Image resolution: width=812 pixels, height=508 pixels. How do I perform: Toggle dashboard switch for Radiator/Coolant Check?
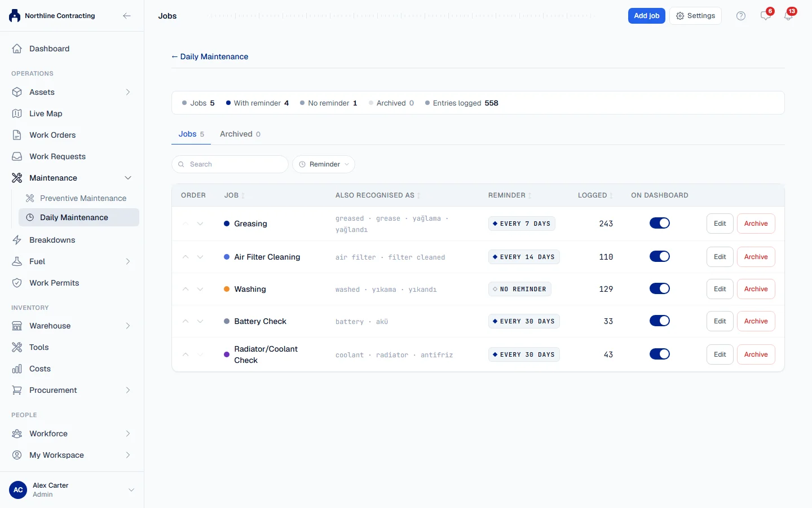(x=660, y=354)
